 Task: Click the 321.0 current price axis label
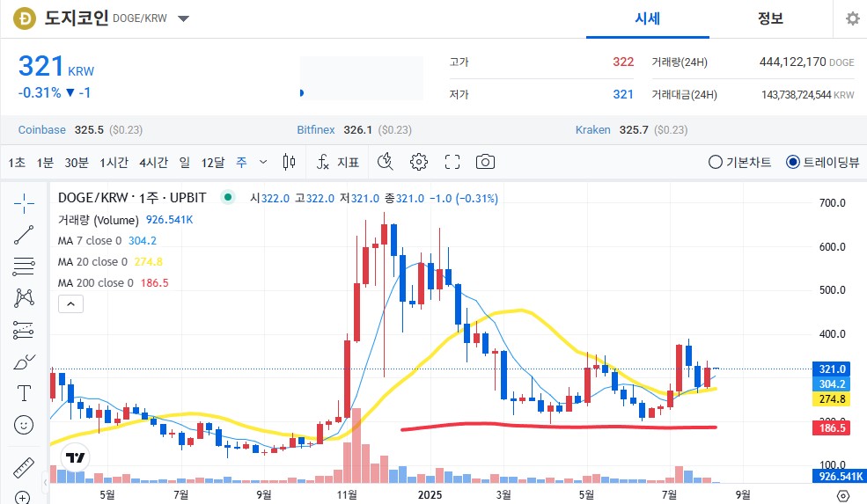coord(832,369)
